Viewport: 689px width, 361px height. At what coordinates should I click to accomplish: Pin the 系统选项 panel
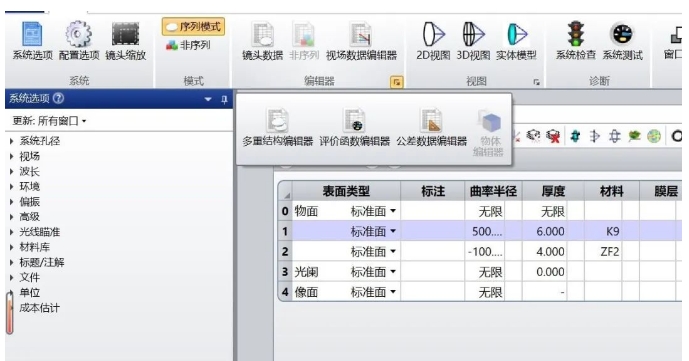(x=224, y=100)
